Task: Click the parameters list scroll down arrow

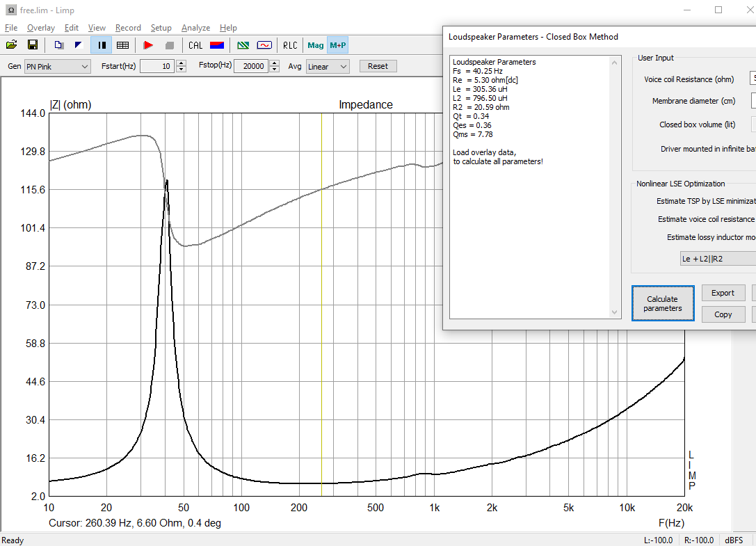Action: click(x=614, y=312)
